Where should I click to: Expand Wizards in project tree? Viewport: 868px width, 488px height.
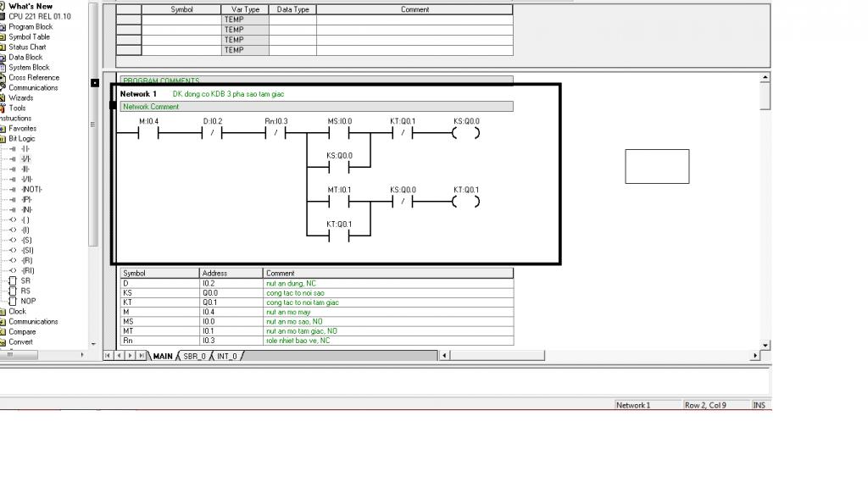coord(21,98)
